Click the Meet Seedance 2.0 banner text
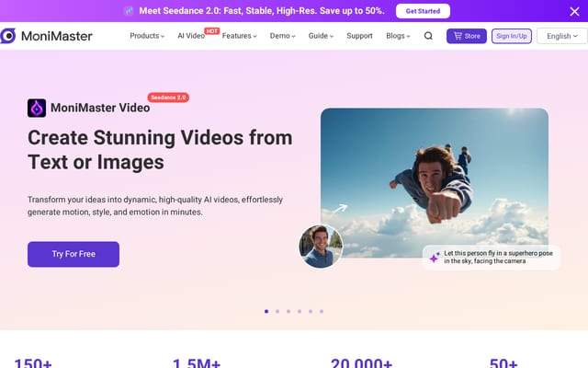The width and height of the screenshot is (588, 368). coord(262,11)
